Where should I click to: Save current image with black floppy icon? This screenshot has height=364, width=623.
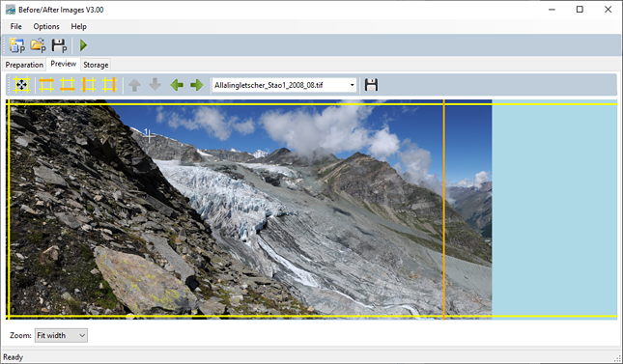371,85
